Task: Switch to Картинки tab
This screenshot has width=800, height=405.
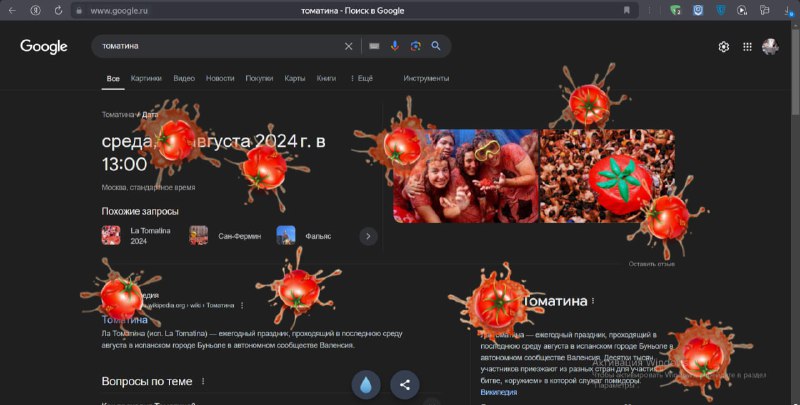Action: (146, 79)
